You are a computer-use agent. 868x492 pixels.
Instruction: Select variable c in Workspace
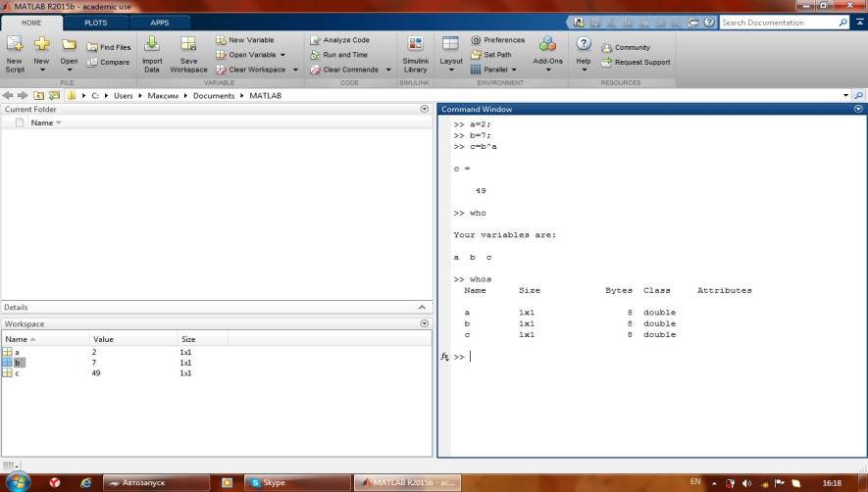pos(17,373)
